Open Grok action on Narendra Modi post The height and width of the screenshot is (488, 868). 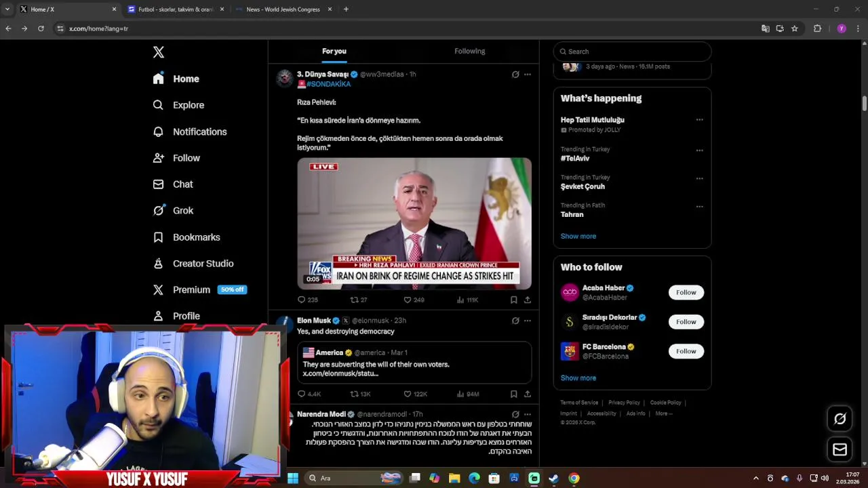point(515,414)
